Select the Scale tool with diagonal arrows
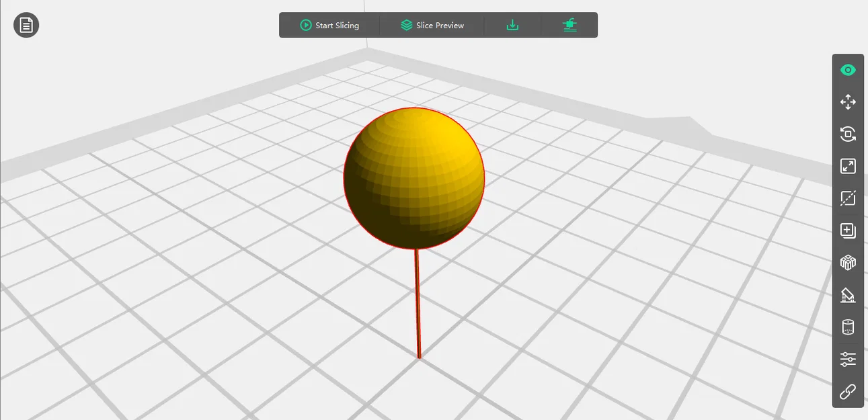The height and width of the screenshot is (420, 868). pos(848,166)
